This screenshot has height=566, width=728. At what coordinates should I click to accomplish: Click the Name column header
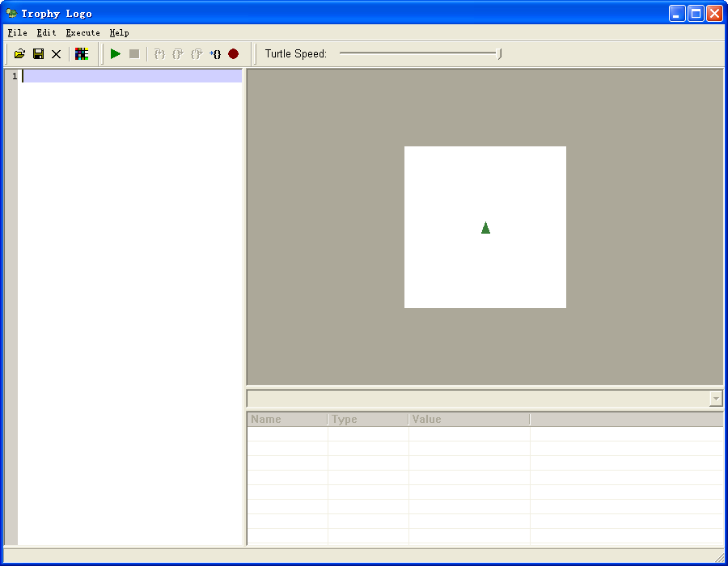(286, 420)
